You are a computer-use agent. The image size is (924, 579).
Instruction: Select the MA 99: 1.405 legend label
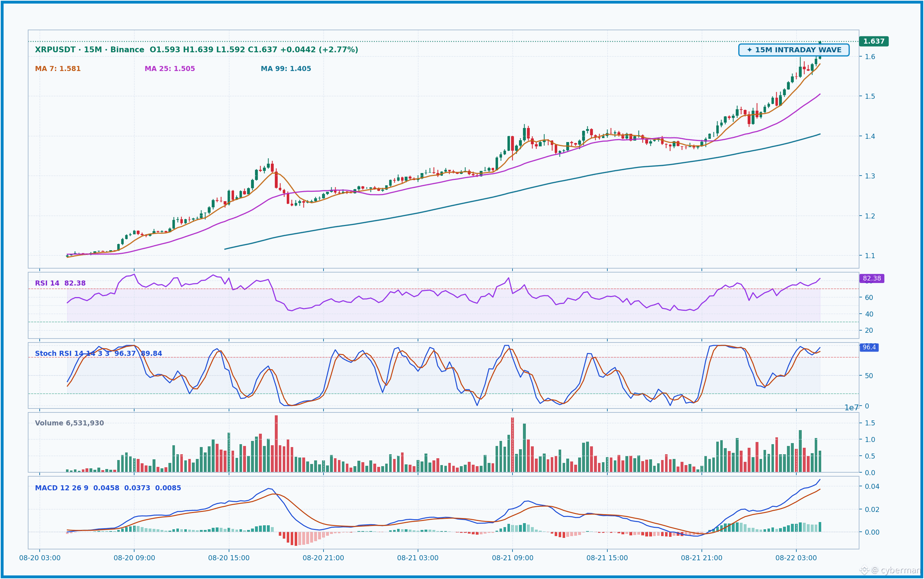pyautogui.click(x=286, y=69)
